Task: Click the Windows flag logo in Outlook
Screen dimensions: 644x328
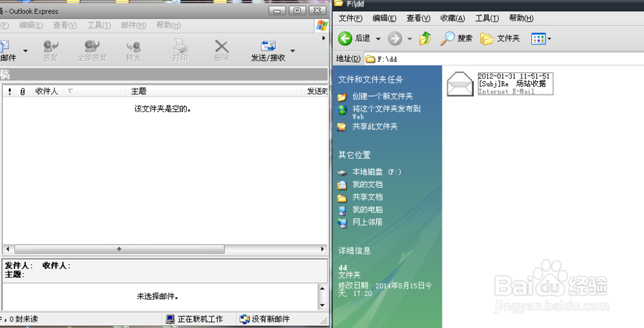Action: coord(322,26)
